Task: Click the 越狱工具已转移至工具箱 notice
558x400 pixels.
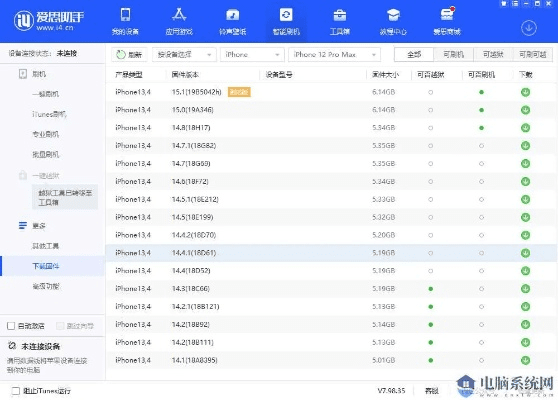Action: [65, 197]
